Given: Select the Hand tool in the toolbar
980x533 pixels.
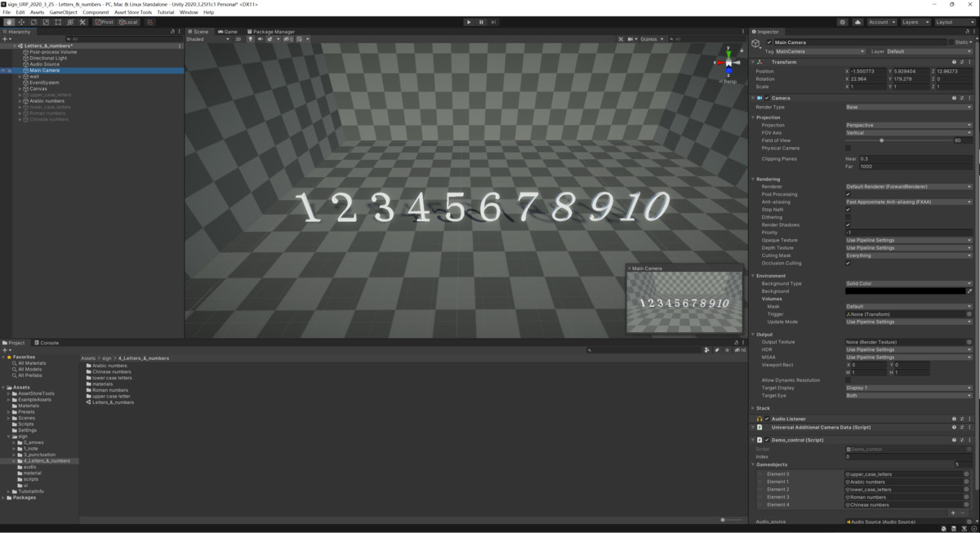Looking at the screenshot, I should (9, 22).
